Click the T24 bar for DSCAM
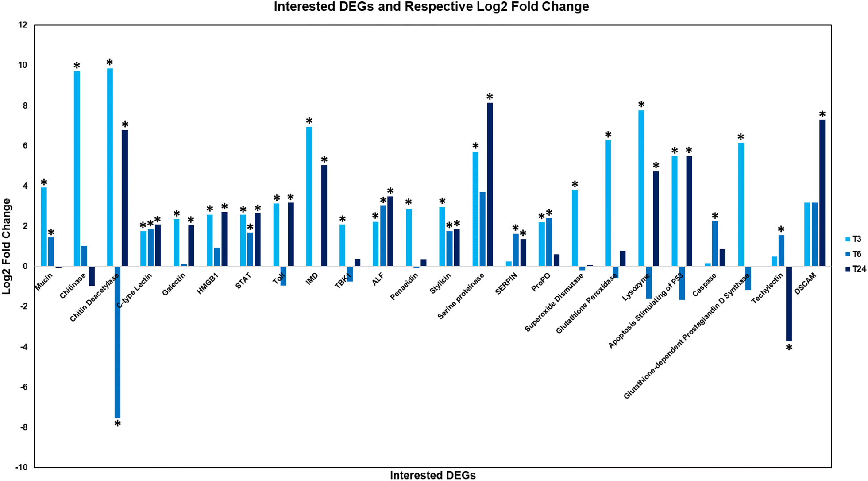 [x=822, y=193]
